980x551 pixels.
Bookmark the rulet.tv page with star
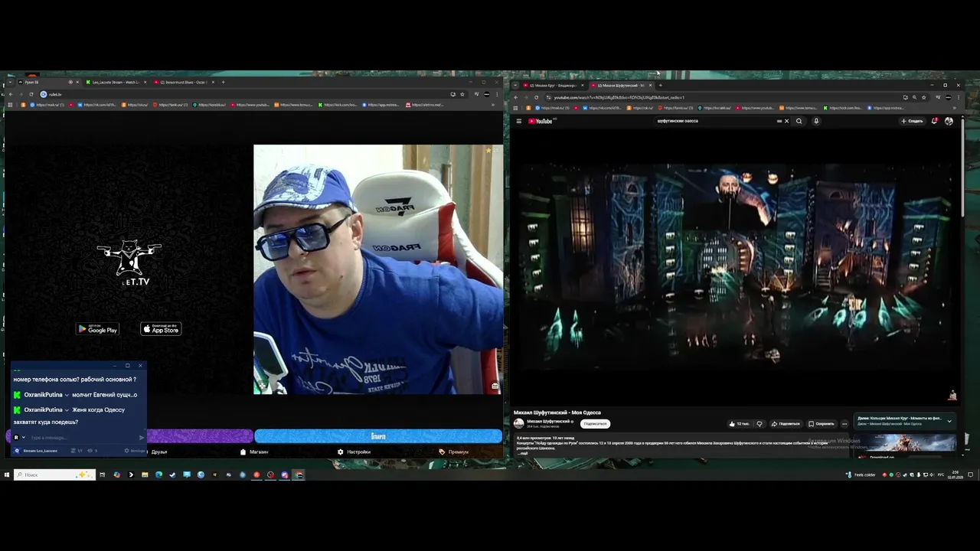click(x=462, y=94)
